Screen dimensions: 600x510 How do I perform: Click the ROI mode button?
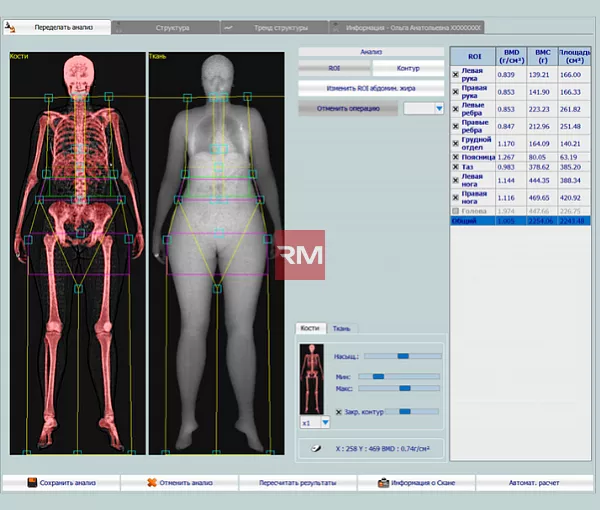[334, 68]
